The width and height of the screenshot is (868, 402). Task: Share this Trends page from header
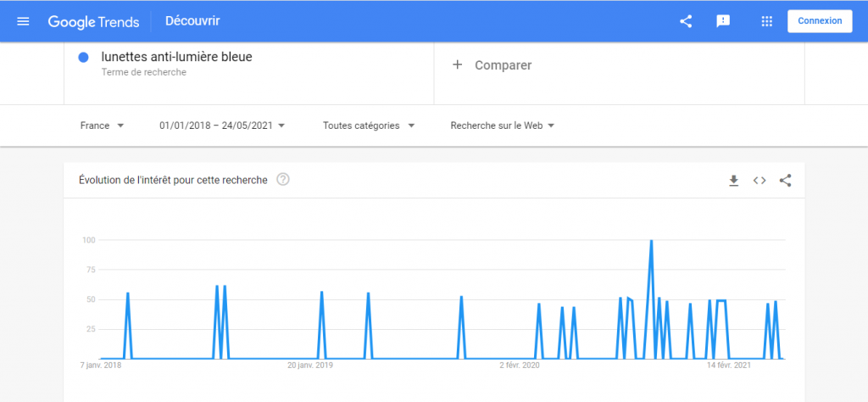686,21
